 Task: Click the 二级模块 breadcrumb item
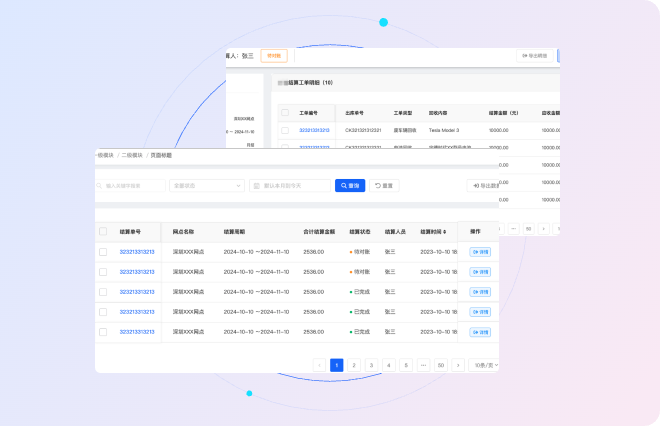click(132, 155)
